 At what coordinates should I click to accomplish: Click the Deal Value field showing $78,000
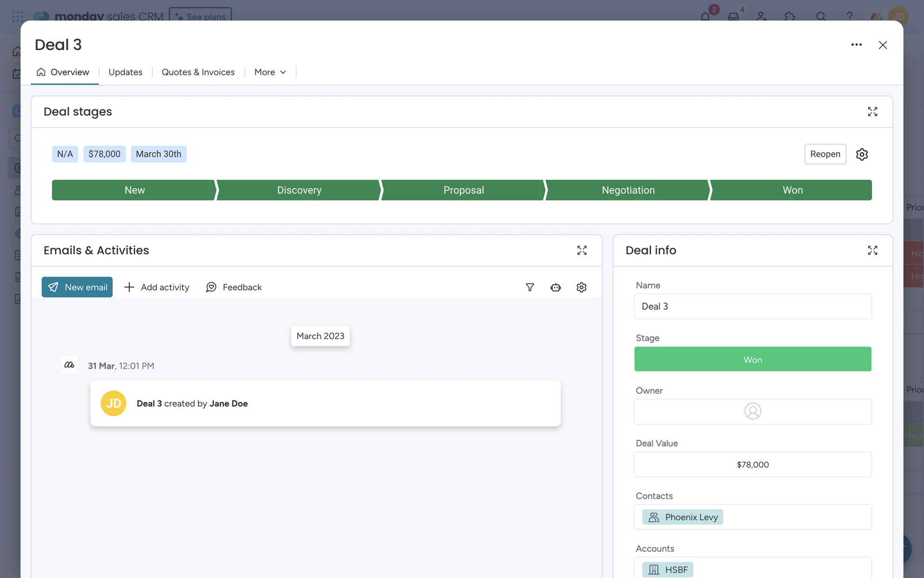tap(752, 464)
